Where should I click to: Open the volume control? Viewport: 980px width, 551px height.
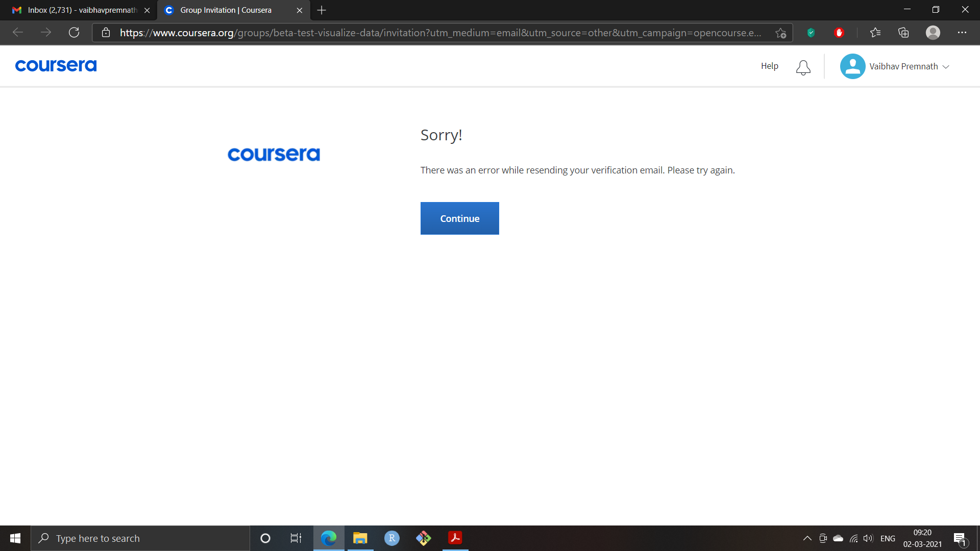tap(868, 538)
